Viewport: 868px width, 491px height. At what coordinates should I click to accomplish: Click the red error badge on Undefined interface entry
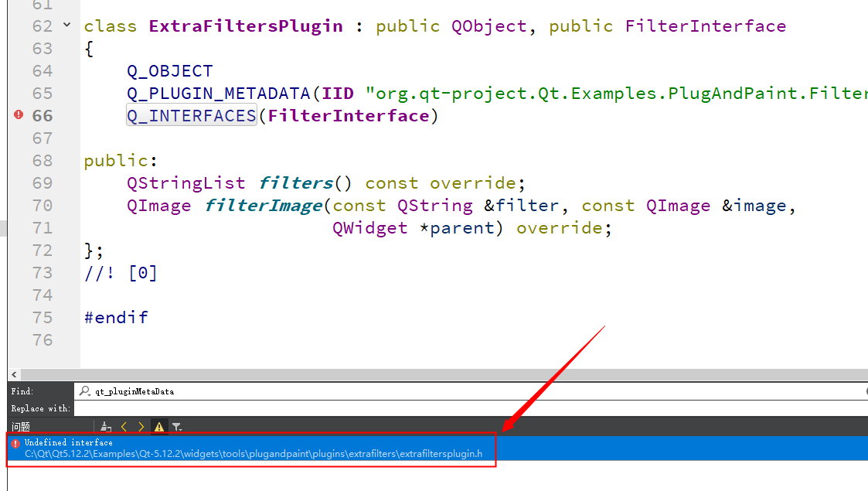[15, 442]
